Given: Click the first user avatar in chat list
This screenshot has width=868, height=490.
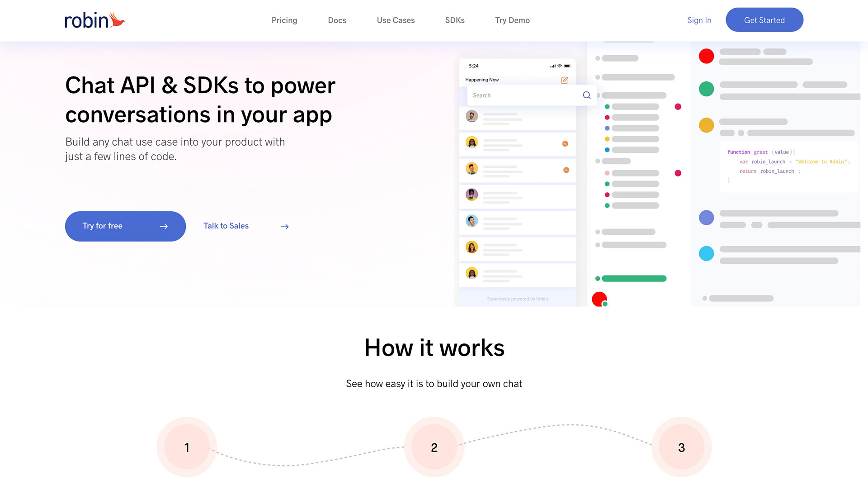Looking at the screenshot, I should 472,116.
